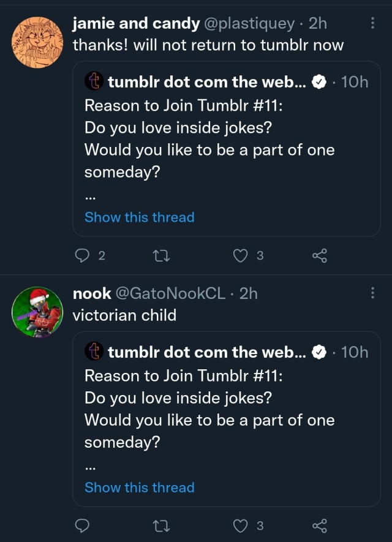392x542 pixels.
Task: Open nook's Santa hat profile picture
Action: [37, 313]
